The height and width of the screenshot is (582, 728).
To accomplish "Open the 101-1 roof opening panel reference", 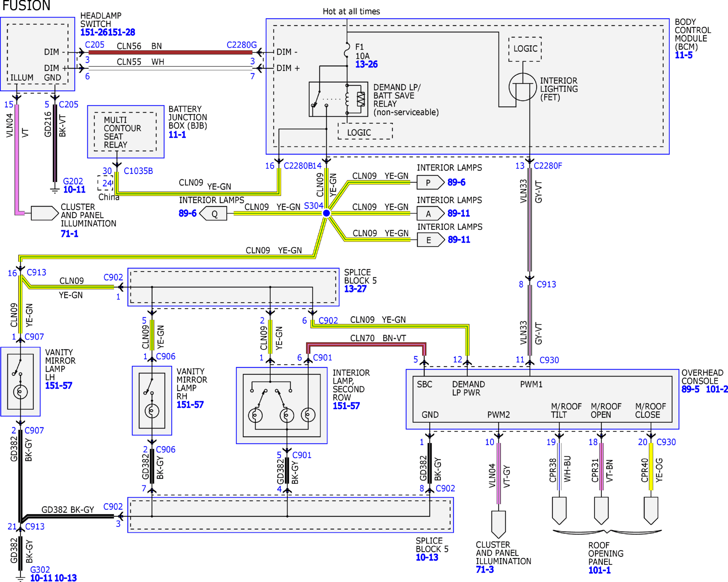I will (599, 570).
